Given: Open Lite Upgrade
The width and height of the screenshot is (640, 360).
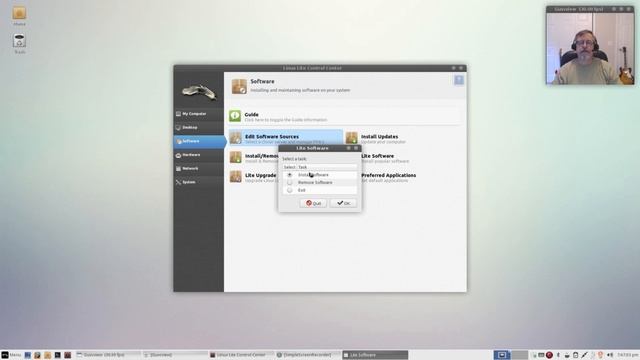Looking at the screenshot, I should click(260, 176).
